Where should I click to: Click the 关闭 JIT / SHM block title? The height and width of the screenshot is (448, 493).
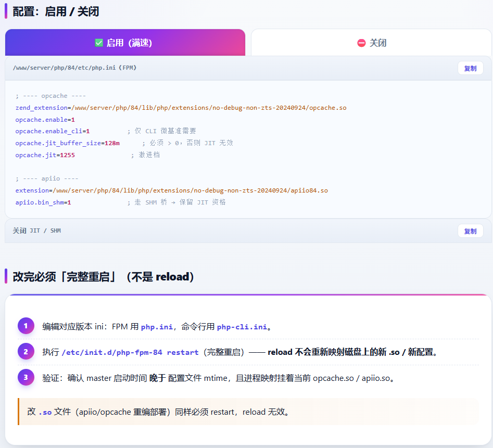coord(37,231)
